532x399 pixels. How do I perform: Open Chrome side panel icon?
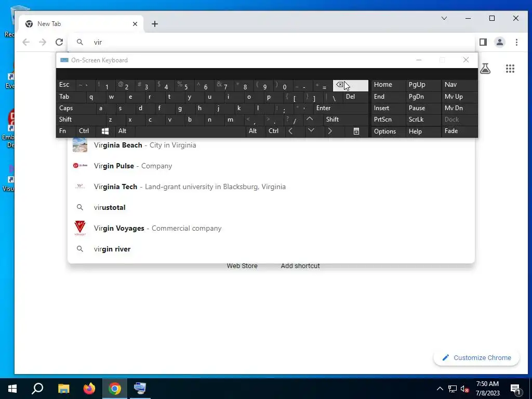(483, 42)
